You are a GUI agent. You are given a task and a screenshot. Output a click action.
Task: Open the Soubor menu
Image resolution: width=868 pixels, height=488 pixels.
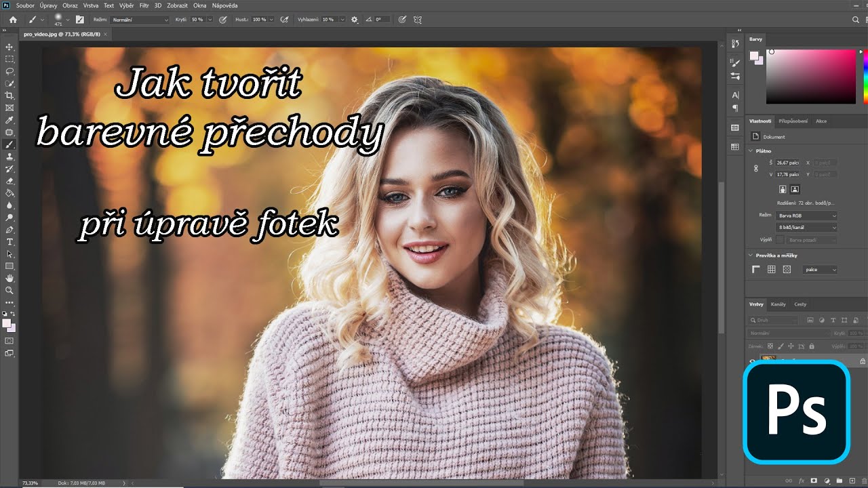26,5
